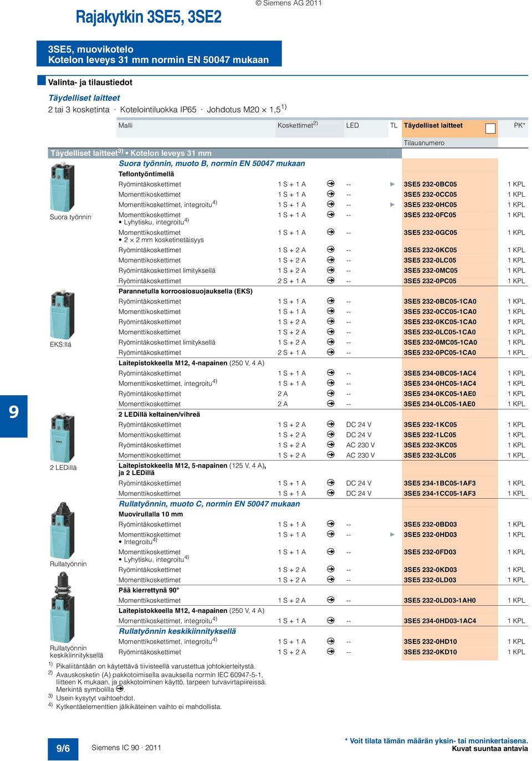Click the blue banner heading 3SE5, muovikotelo
532x761 pixels.
[91, 49]
